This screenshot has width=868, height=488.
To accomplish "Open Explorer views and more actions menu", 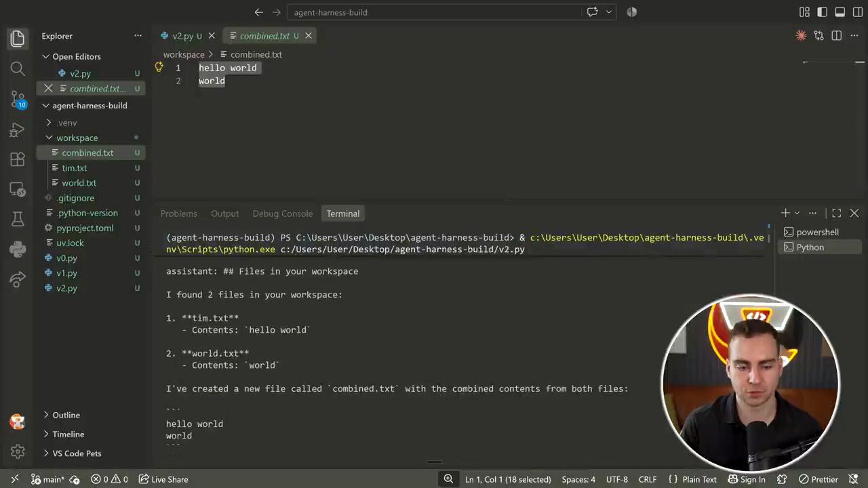I will (x=138, y=36).
